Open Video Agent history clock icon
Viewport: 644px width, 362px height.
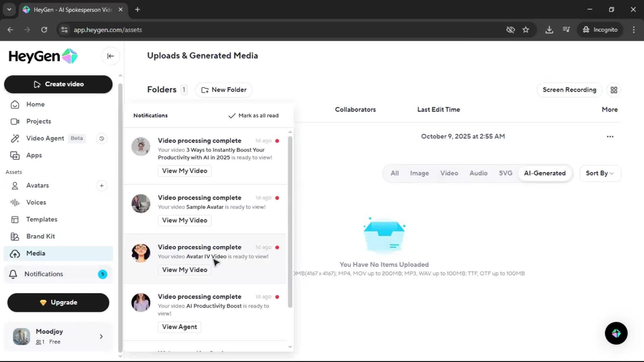click(x=102, y=138)
